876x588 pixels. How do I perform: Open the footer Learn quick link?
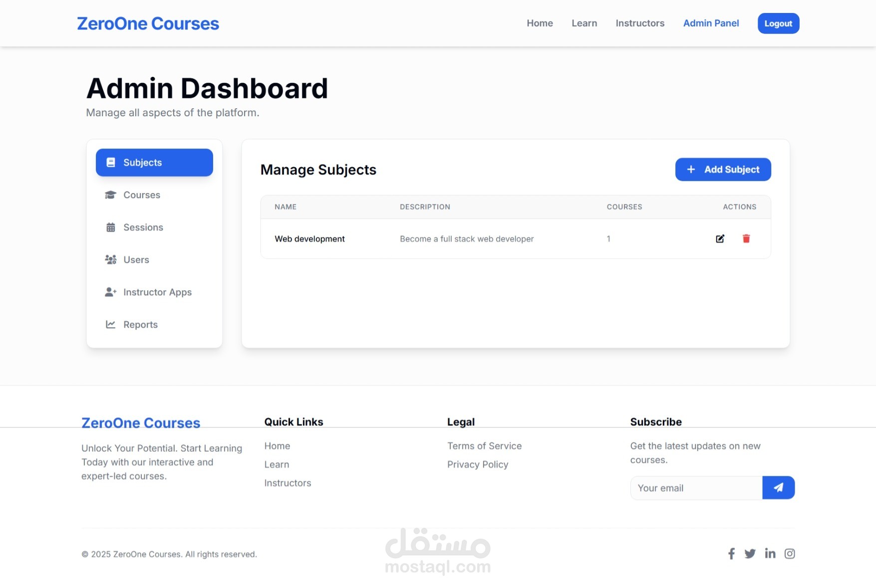tap(277, 464)
